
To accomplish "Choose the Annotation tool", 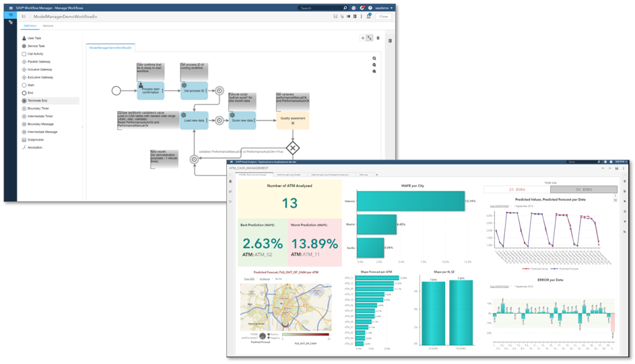I will (34, 147).
